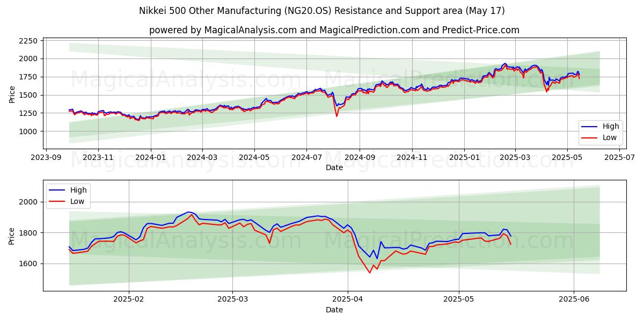Click the "2025-05" tick label in top chart
Viewport: 644px width, 322px height.
[567, 158]
